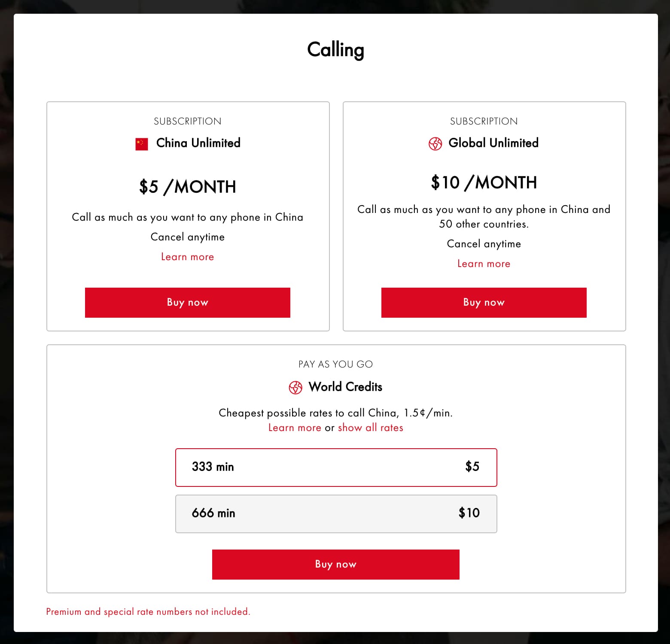Open Learn more for World Credits

295,428
